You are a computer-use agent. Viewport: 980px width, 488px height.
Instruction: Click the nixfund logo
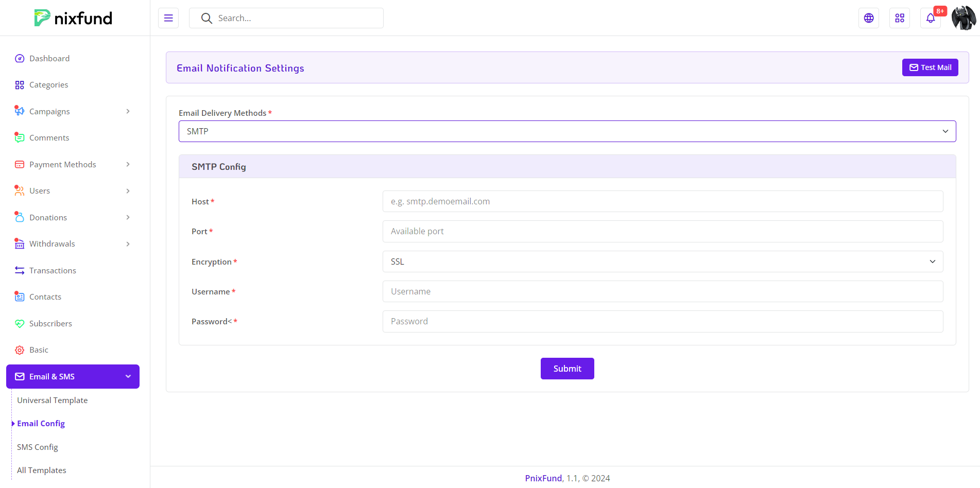point(73,18)
